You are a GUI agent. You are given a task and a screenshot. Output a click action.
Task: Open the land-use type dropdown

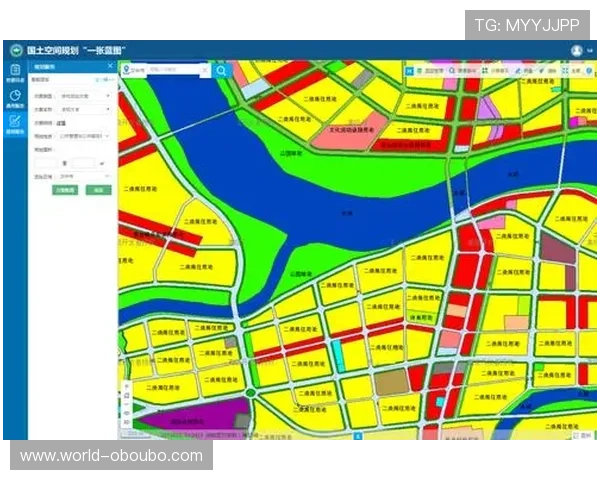[85, 134]
